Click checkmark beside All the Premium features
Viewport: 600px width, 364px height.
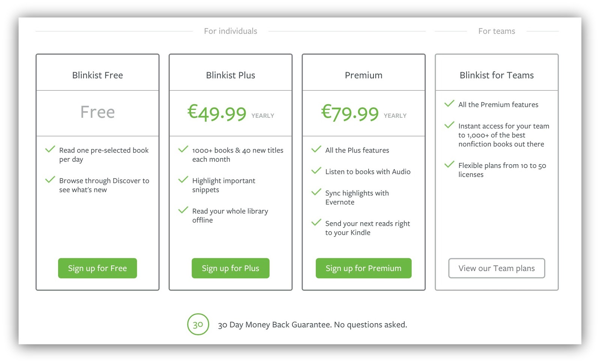tap(450, 103)
